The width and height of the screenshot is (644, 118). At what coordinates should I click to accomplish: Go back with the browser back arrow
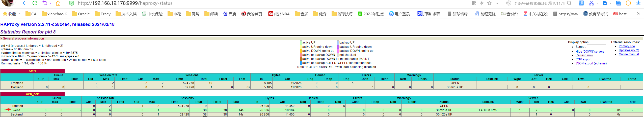(x=25, y=3)
